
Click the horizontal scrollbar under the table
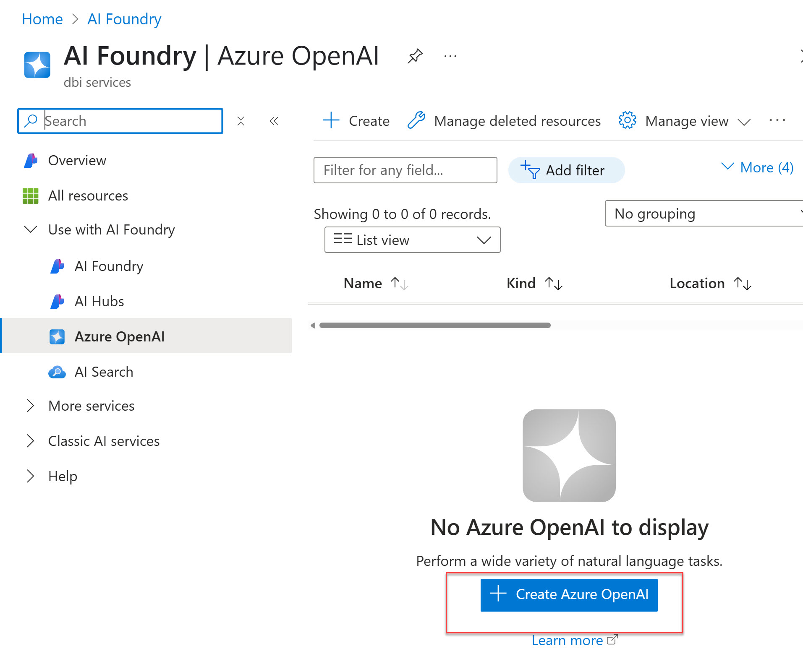coord(434,326)
